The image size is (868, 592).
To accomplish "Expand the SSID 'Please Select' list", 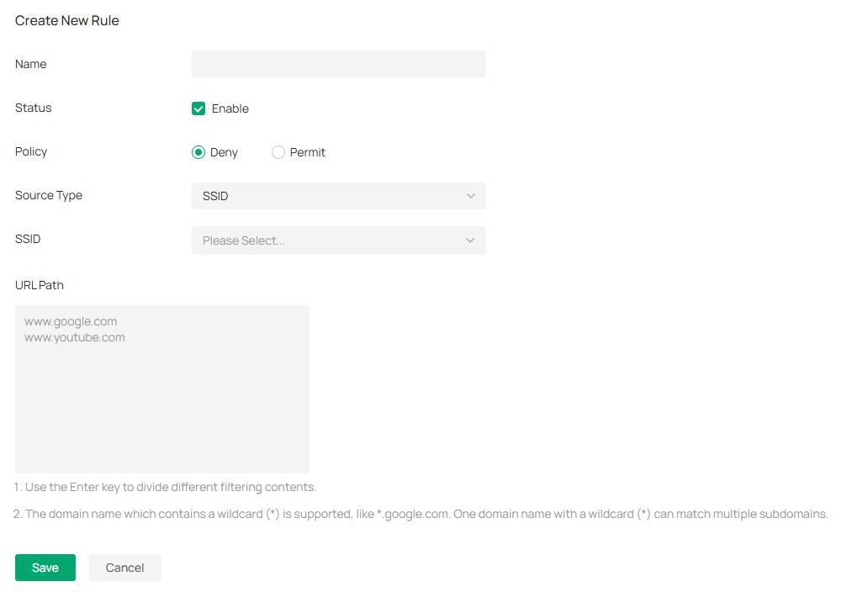I will pyautogui.click(x=339, y=240).
